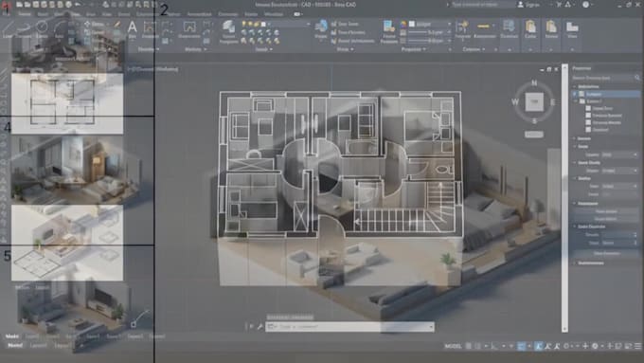644x363 pixels.
Task: Tick the fourth checkbox in the layer tree
Action: coord(588,130)
